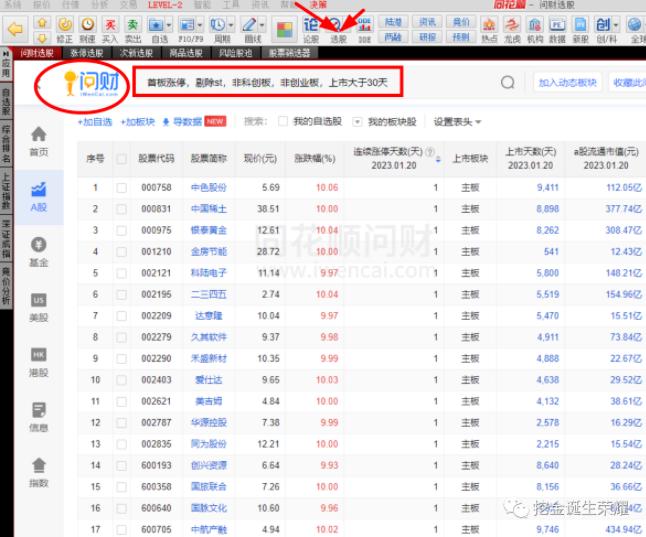Check the box for stock 000975

tap(122, 230)
